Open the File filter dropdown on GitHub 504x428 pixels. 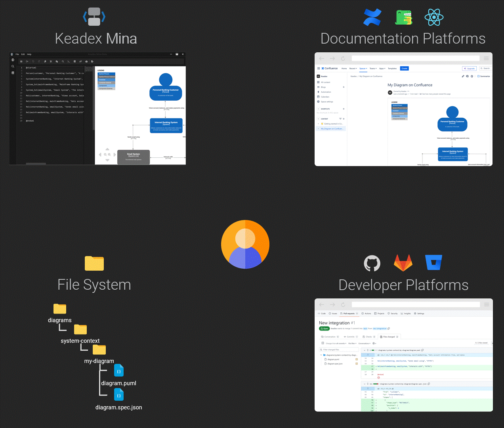click(352, 344)
